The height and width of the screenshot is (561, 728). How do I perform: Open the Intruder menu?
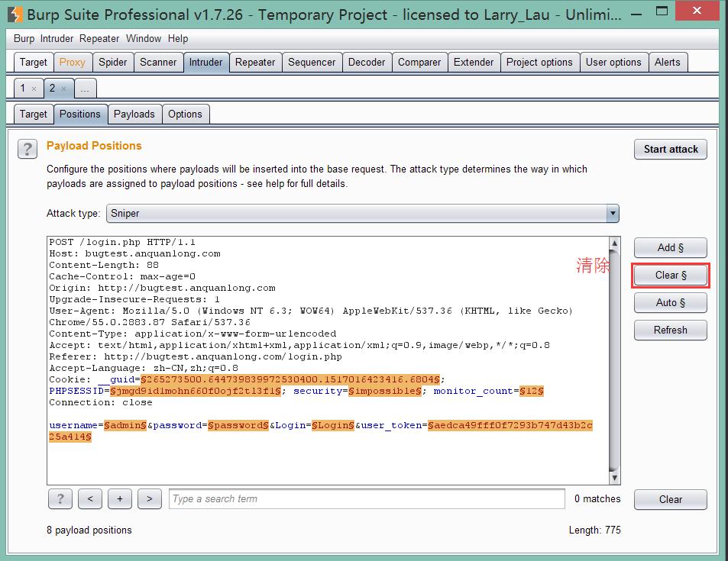[57, 38]
